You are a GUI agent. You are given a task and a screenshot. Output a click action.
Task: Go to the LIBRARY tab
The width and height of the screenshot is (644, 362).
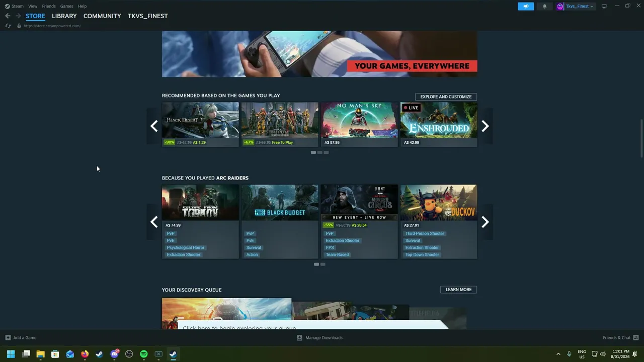(x=64, y=16)
